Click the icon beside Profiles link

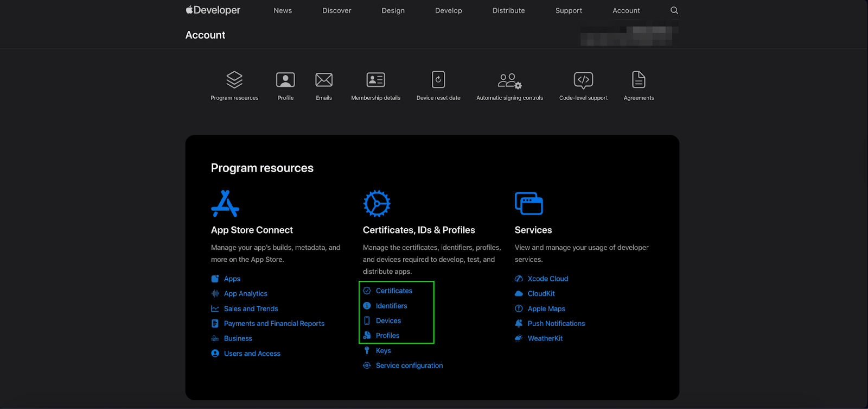[367, 336]
